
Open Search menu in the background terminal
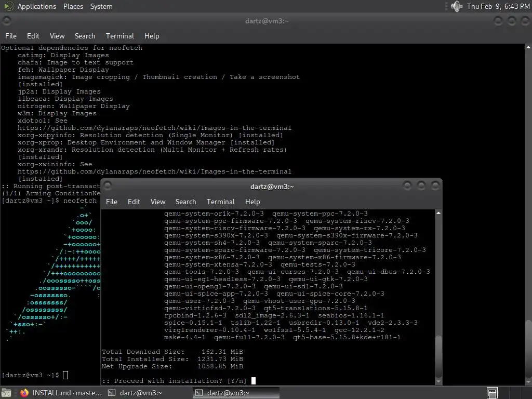click(85, 36)
